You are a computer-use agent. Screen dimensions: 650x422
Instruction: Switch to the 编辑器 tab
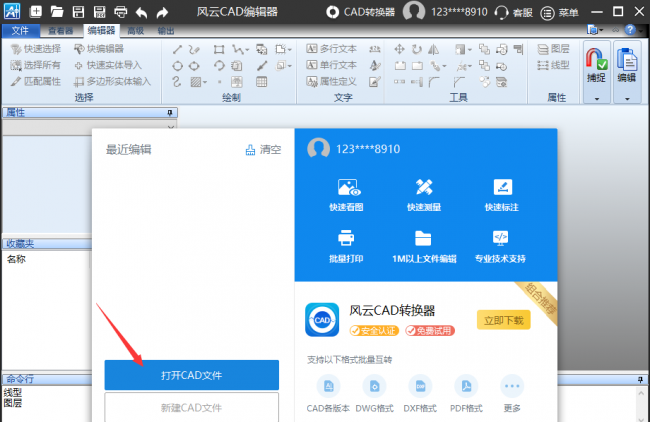click(x=101, y=30)
